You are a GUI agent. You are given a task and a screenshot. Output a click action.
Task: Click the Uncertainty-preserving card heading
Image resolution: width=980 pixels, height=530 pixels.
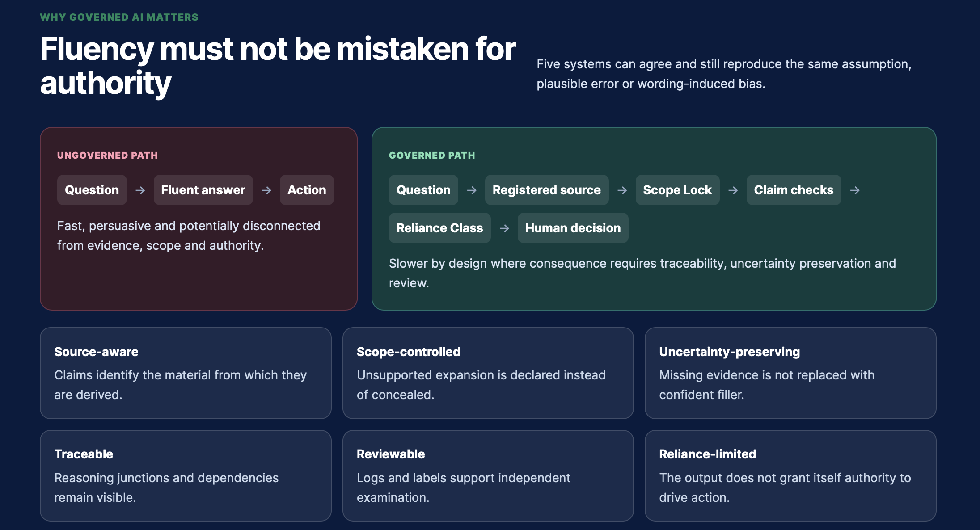tap(729, 352)
